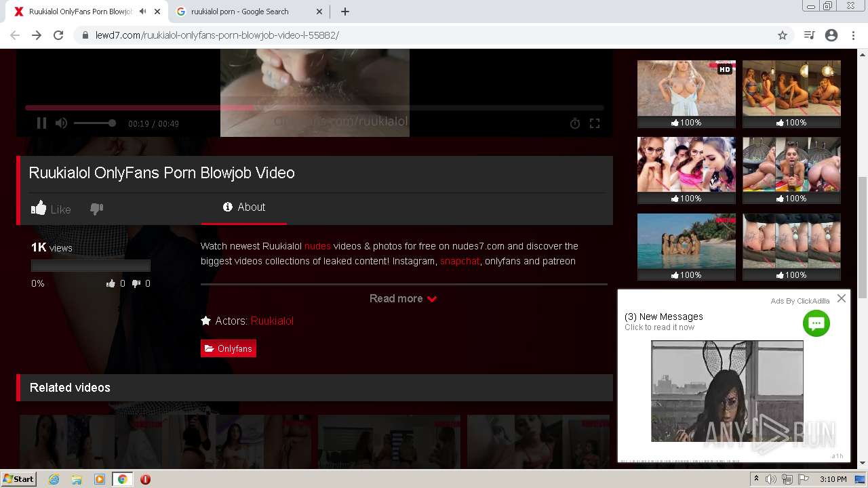Open the video timer/speed icon
The width and height of the screenshot is (868, 488).
coord(575,123)
